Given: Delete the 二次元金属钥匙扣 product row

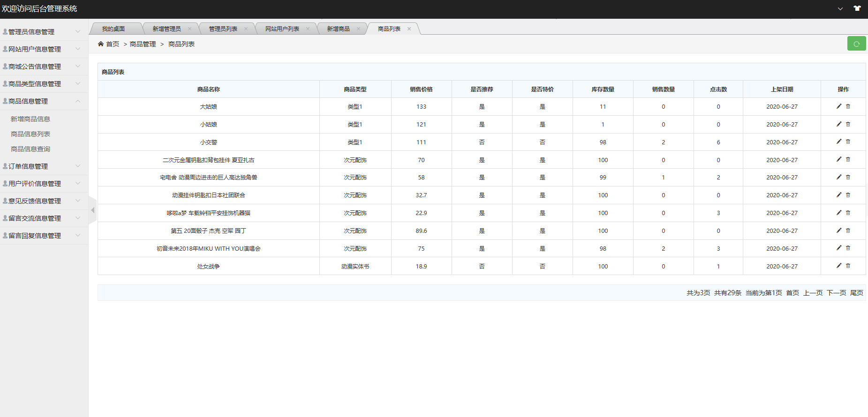Looking at the screenshot, I should (848, 159).
